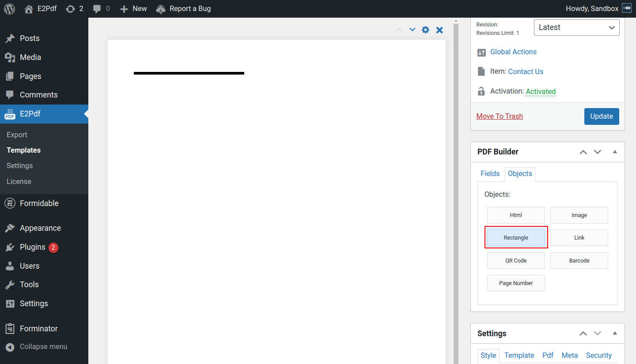Image resolution: width=636 pixels, height=364 pixels.
Task: Add a QR Code object
Action: [x=516, y=261]
